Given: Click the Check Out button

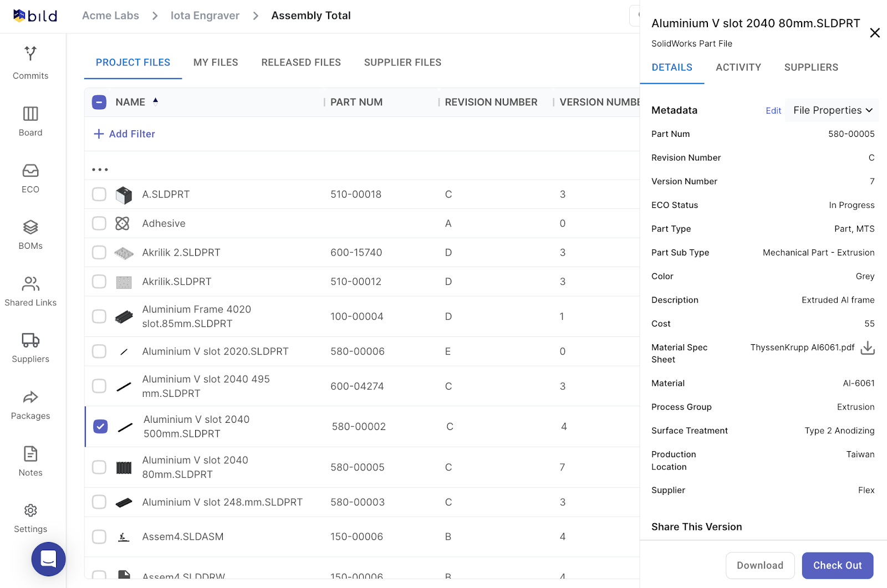Looking at the screenshot, I should point(837,565).
